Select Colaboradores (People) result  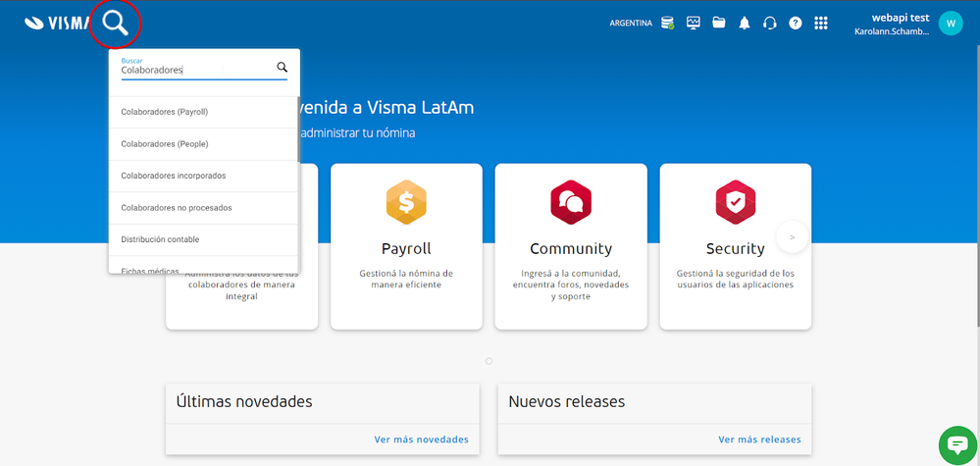(203, 144)
